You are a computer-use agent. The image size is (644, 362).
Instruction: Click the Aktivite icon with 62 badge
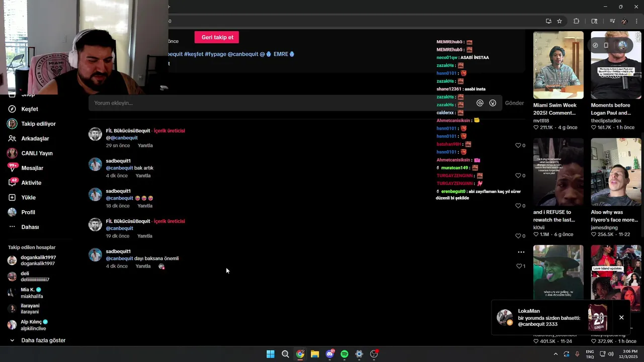(12, 183)
